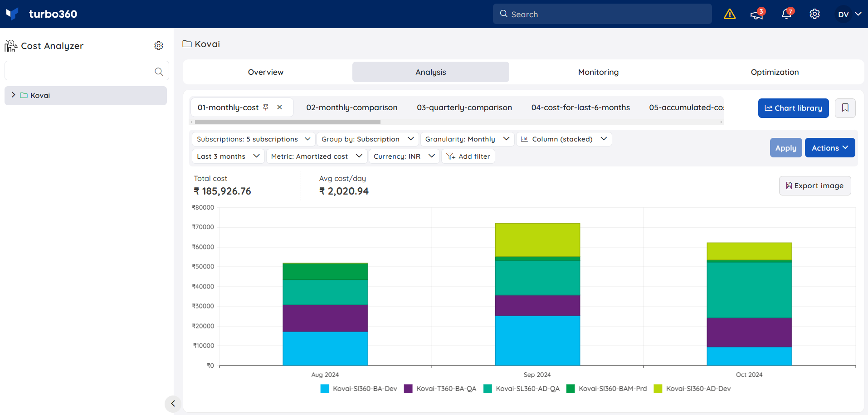
Task: Open the Group by Subscription dropdown
Action: click(x=368, y=139)
